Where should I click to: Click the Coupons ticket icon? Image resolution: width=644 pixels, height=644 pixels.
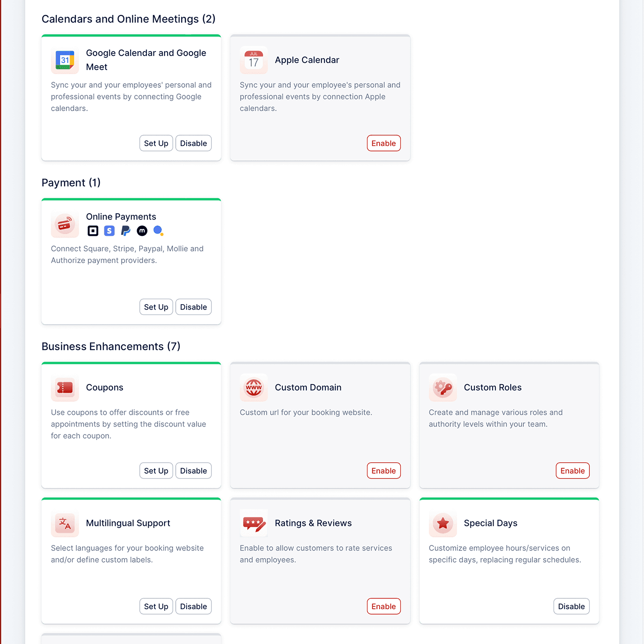tap(65, 387)
